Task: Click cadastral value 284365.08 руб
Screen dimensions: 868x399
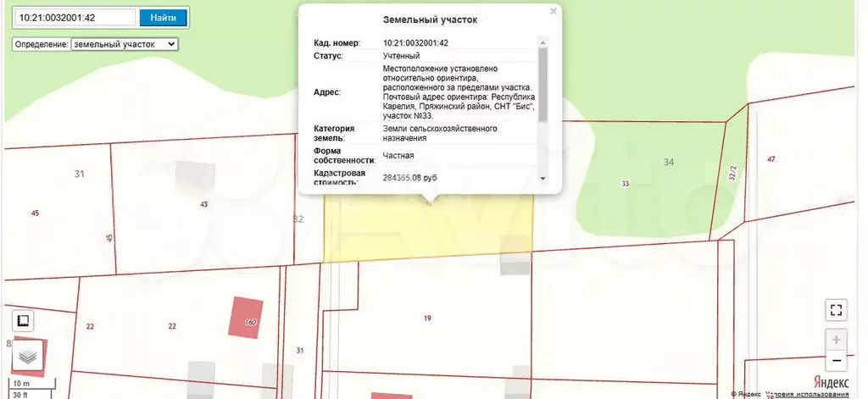Action: click(x=410, y=178)
